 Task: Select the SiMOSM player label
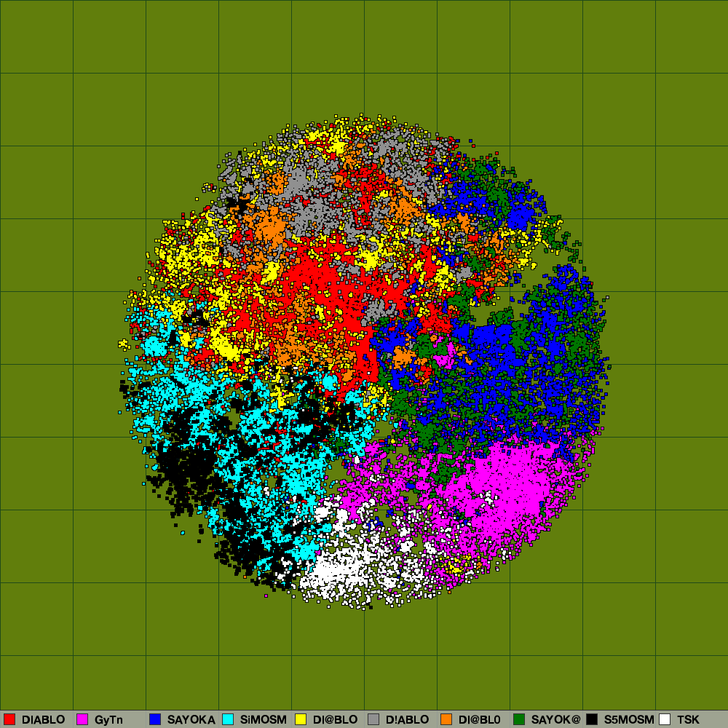(264, 720)
